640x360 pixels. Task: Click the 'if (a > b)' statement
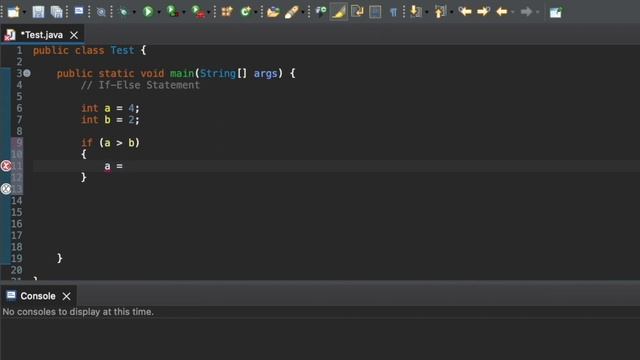110,143
